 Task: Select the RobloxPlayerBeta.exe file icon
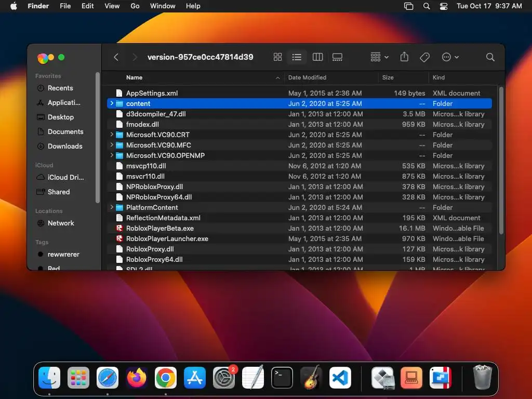click(119, 228)
